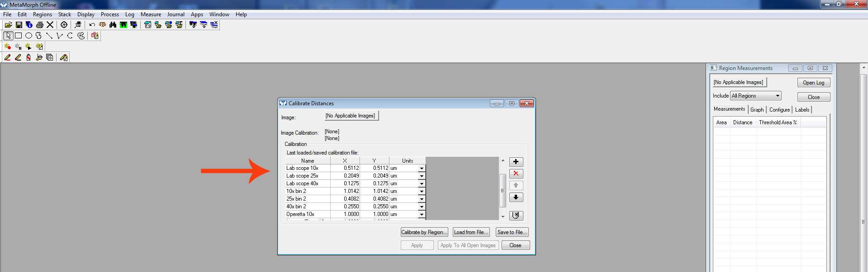
Task: Click the binoculars icon
Action: point(113,25)
